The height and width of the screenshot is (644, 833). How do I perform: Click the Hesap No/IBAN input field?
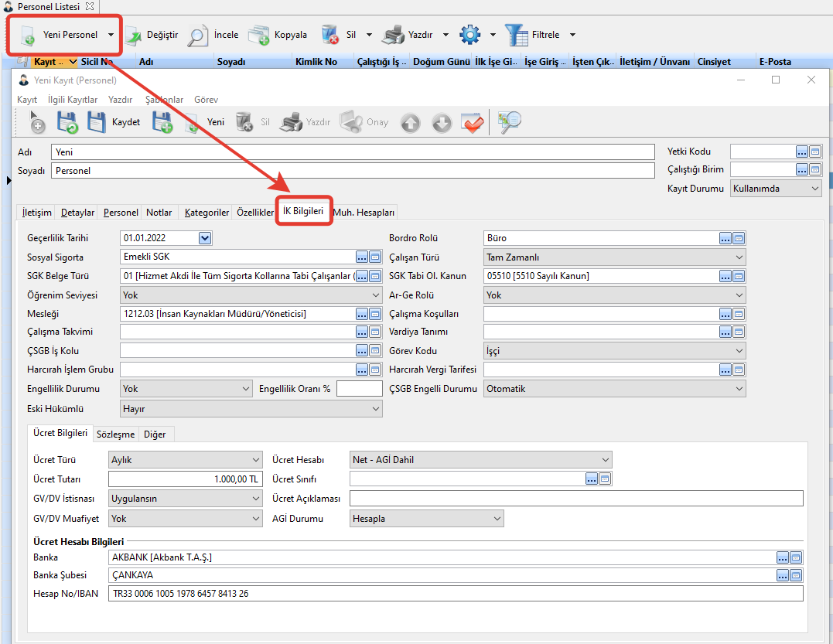[x=456, y=594]
